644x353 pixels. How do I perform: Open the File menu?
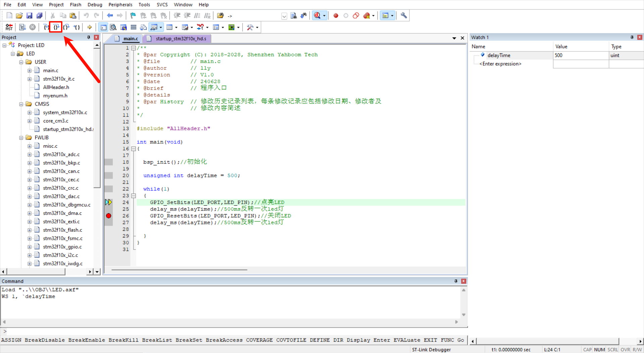(7, 5)
